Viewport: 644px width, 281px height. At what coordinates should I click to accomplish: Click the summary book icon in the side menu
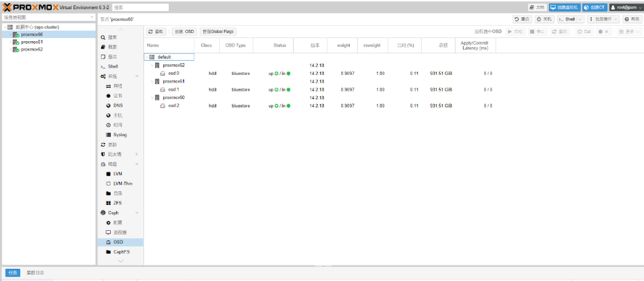(103, 47)
